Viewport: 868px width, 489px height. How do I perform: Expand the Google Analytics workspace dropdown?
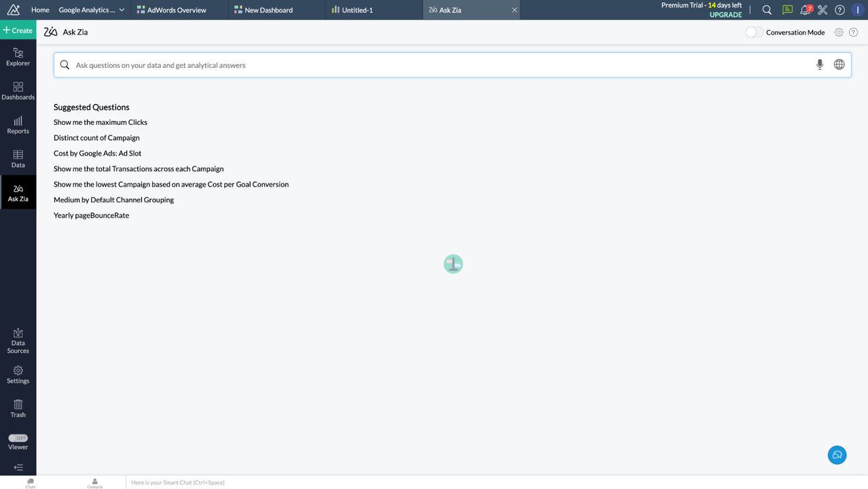click(x=121, y=10)
